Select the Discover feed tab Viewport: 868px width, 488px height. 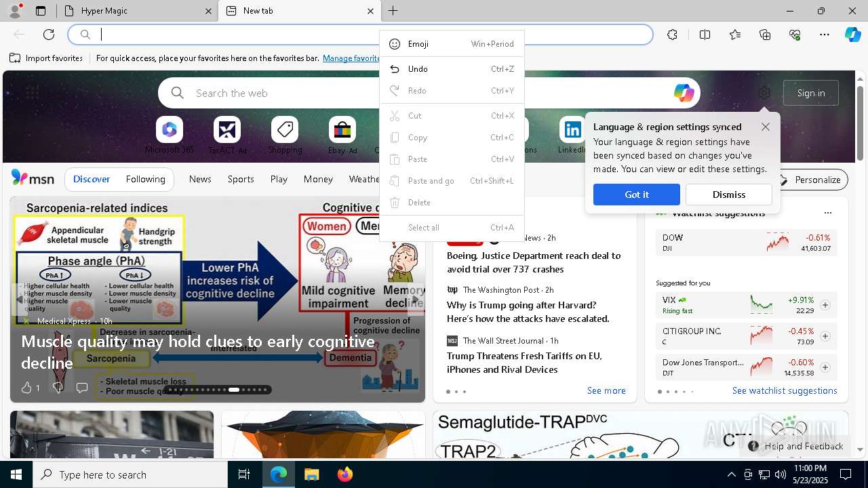coord(92,179)
